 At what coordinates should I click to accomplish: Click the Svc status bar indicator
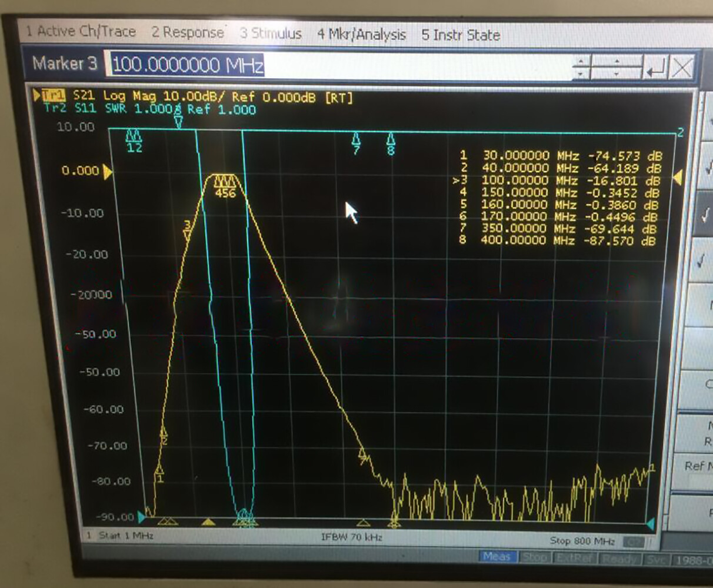[x=656, y=559]
